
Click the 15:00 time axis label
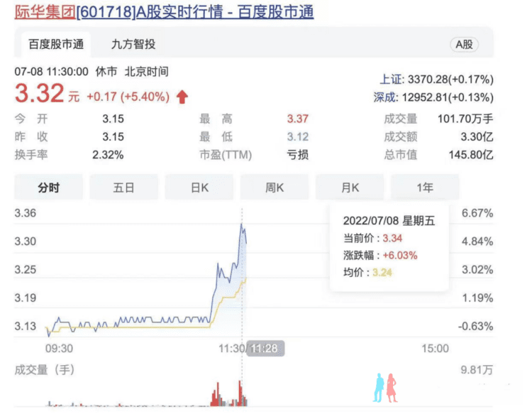tap(435, 349)
